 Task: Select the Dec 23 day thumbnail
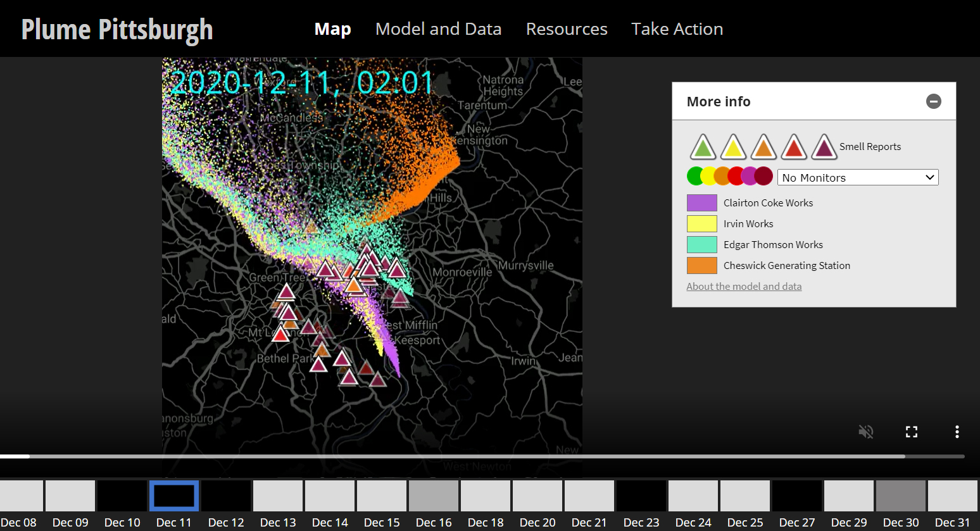coord(641,496)
